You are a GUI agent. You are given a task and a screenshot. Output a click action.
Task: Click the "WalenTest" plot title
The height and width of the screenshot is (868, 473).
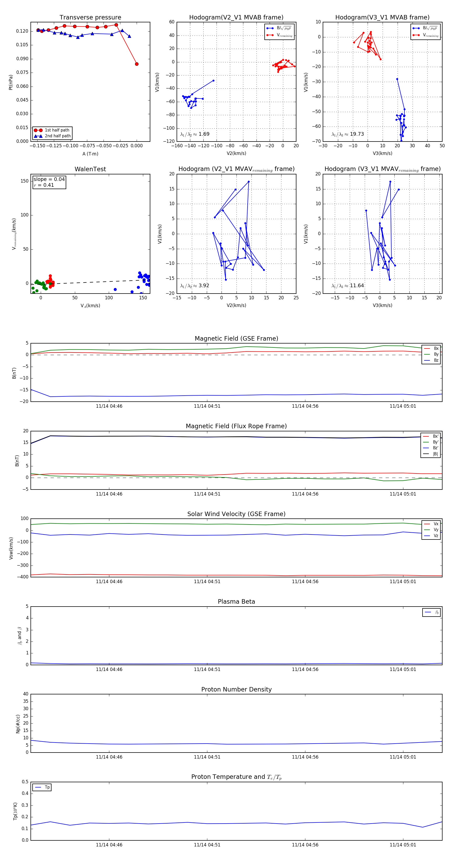click(x=90, y=169)
